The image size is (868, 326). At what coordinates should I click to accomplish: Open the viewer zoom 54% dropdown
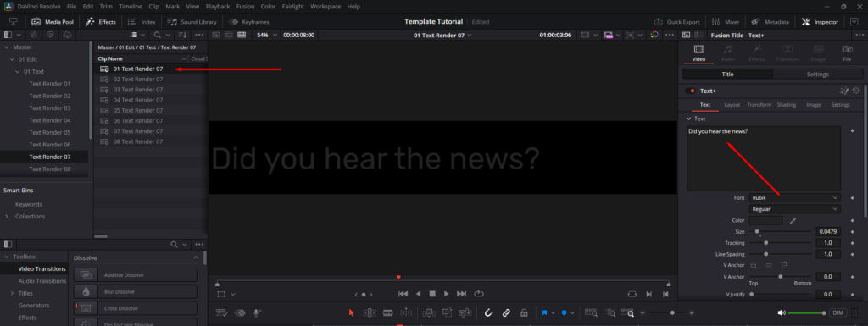(x=267, y=35)
